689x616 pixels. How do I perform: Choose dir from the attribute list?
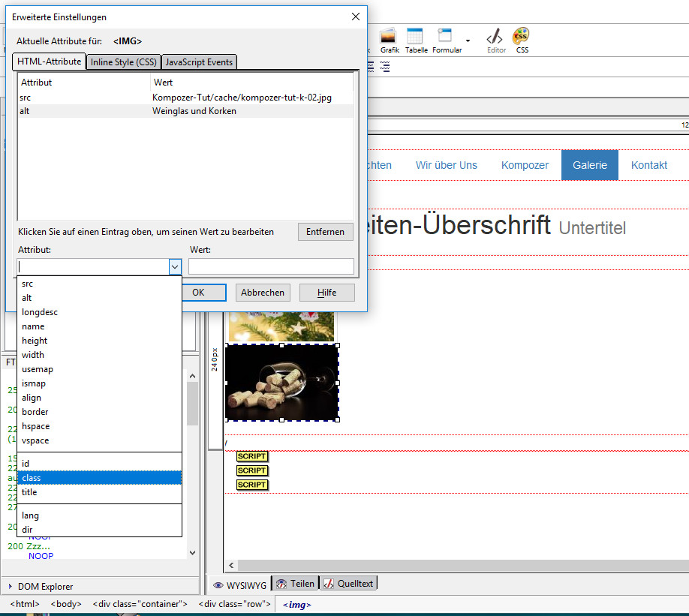click(99, 530)
